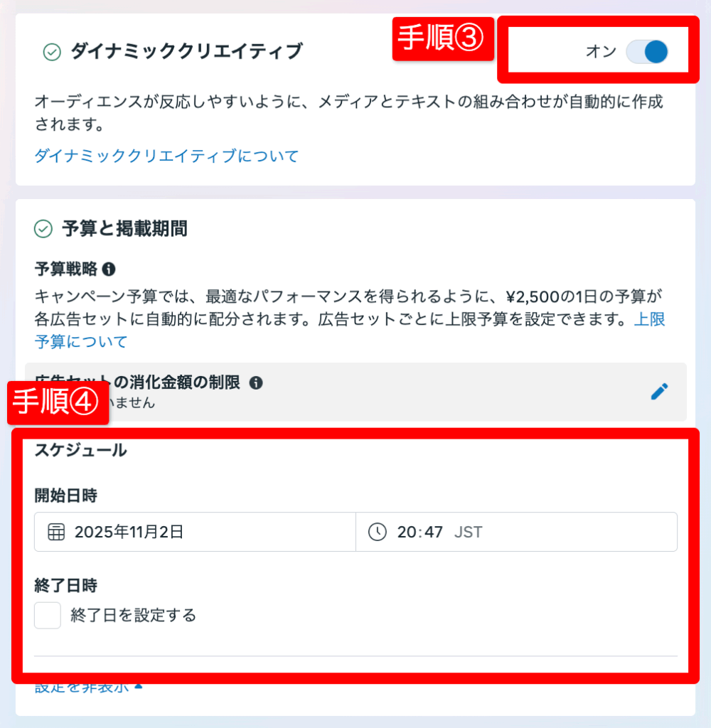
Task: Click the blue pencil edit icon
Action: 659,392
